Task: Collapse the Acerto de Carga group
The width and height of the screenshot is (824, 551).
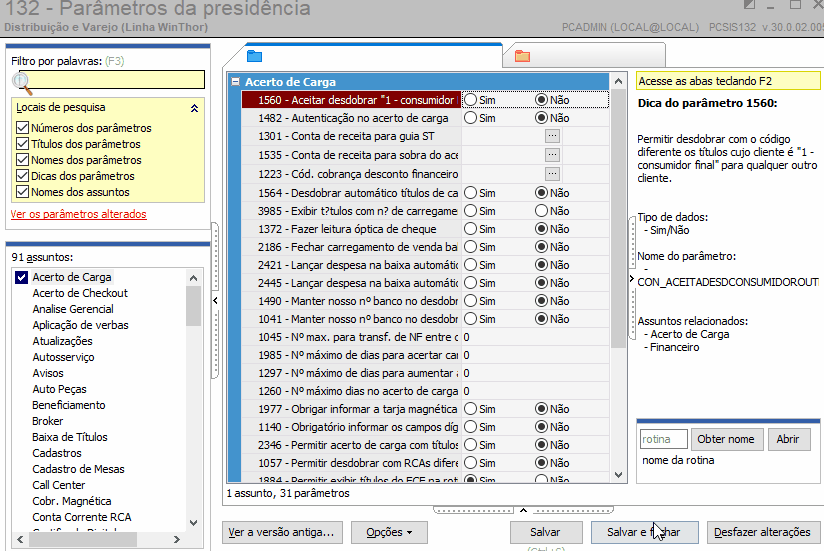Action: click(235, 82)
